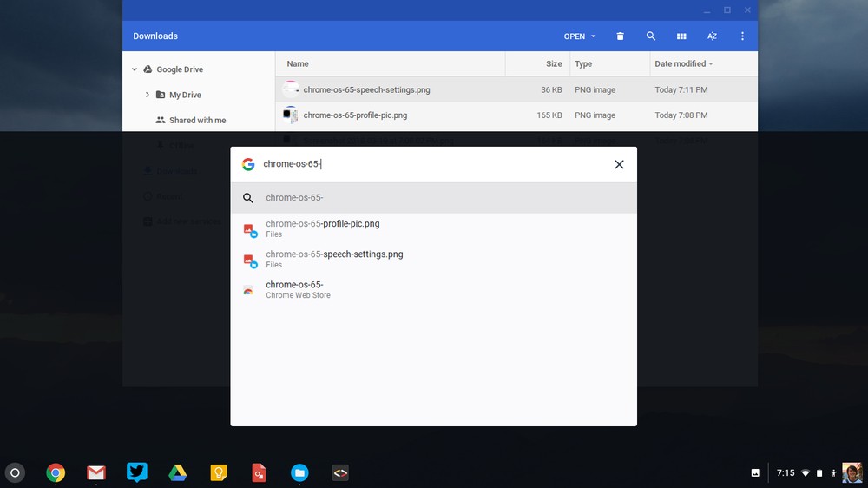Click the Google logo in the search box
Viewport: 868px width, 488px height.
point(248,164)
